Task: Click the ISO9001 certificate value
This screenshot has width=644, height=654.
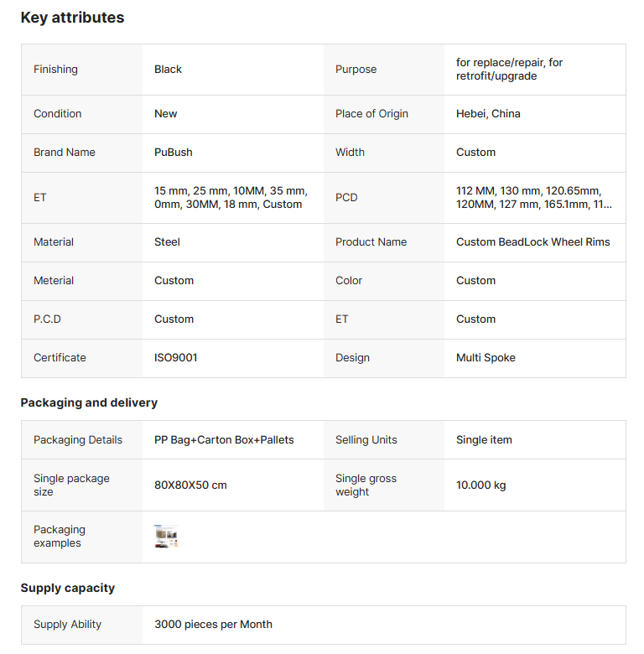Action: click(176, 358)
